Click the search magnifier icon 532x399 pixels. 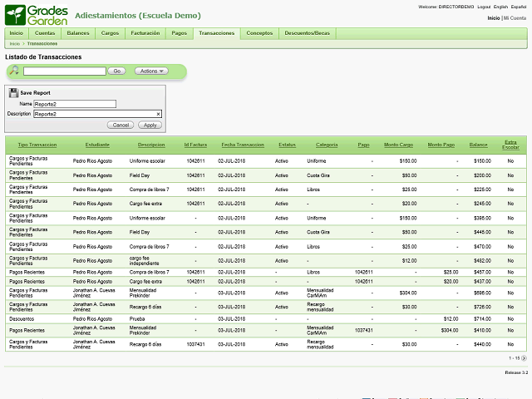[x=14, y=71]
